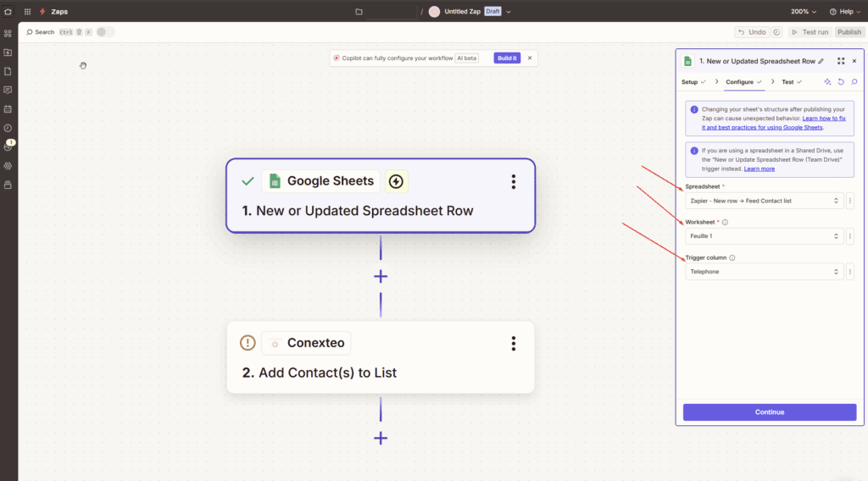The height and width of the screenshot is (481, 868).
Task: Click the Build it button
Action: click(x=507, y=58)
